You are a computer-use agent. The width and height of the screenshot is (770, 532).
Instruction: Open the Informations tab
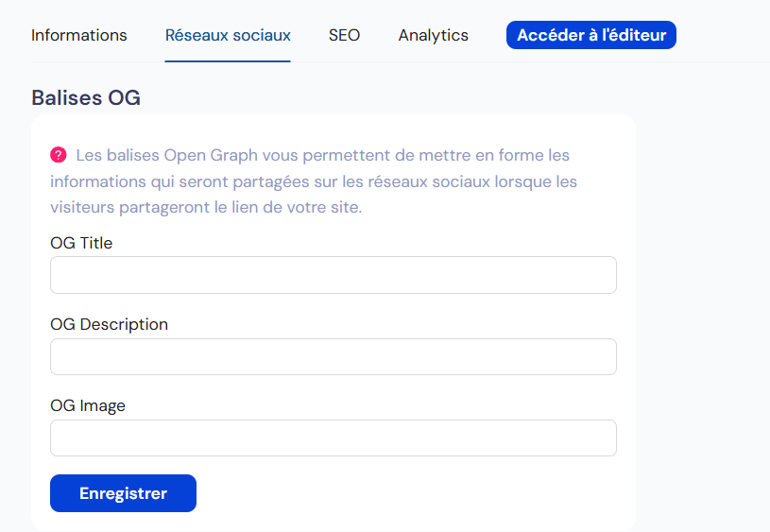pyautogui.click(x=79, y=35)
